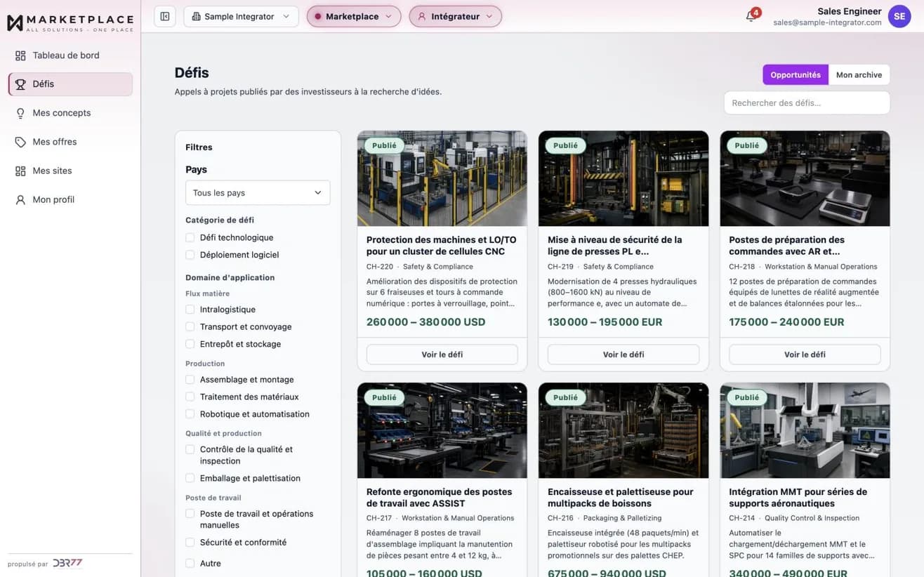
Task: Open the Tous les pays country dropdown
Action: coord(258,193)
